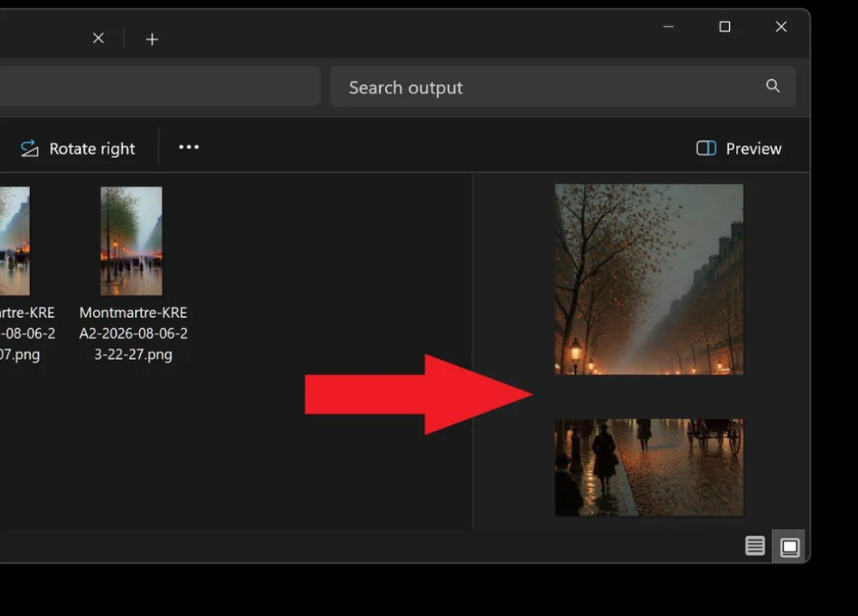Click the Rotate right button
Image resolution: width=858 pixels, height=616 pixels.
coord(77,149)
